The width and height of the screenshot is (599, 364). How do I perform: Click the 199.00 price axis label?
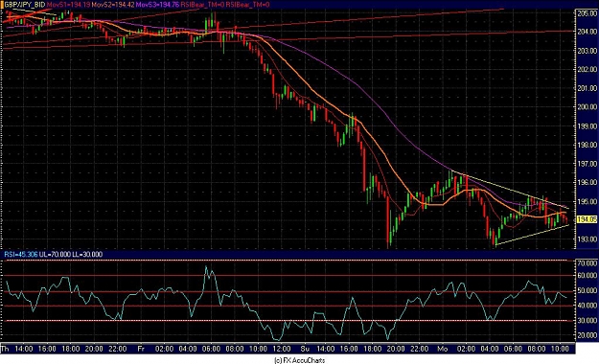point(587,126)
